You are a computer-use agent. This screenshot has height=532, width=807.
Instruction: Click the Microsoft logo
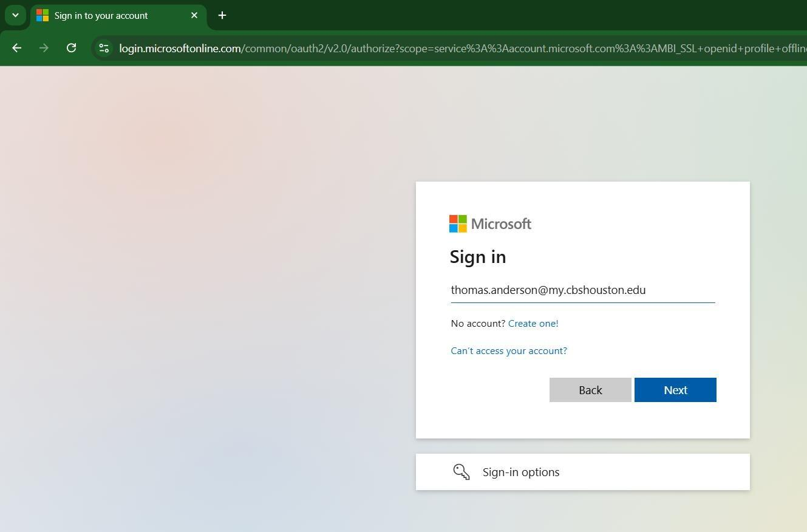[490, 223]
